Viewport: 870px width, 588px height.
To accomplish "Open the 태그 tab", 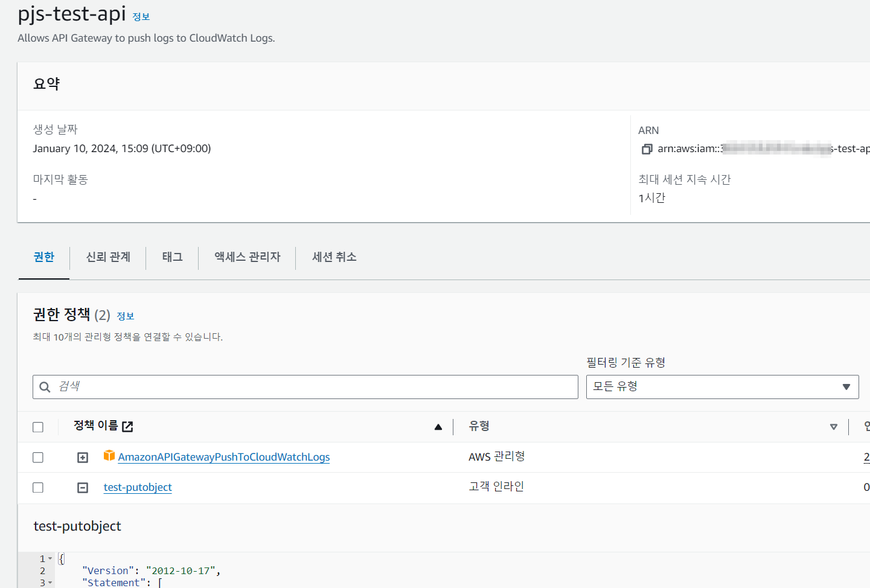I will (x=172, y=257).
